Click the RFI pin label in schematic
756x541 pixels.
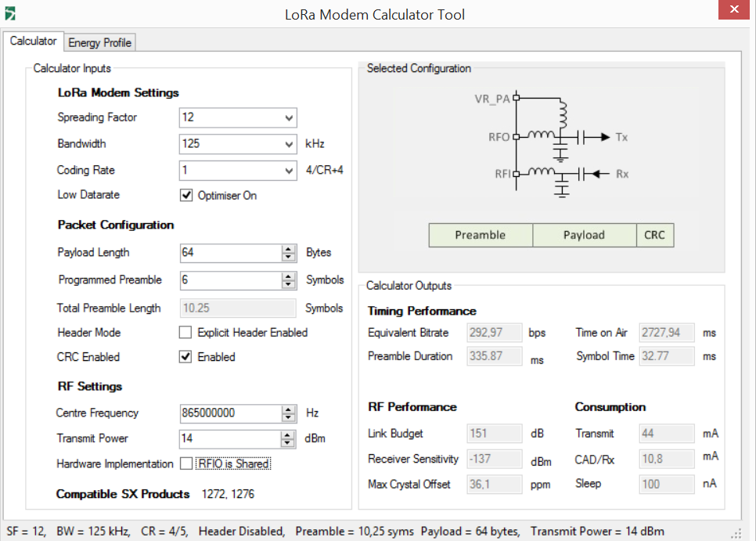[x=503, y=174]
